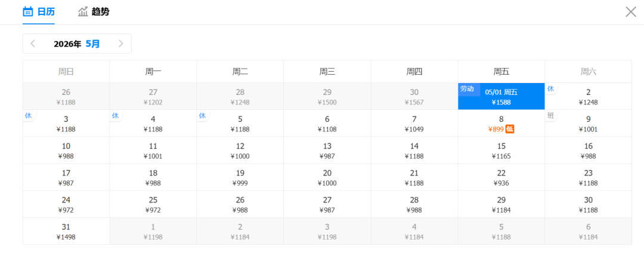Click the 班 workday badge on May 9
This screenshot has height=261, width=644.
(550, 116)
